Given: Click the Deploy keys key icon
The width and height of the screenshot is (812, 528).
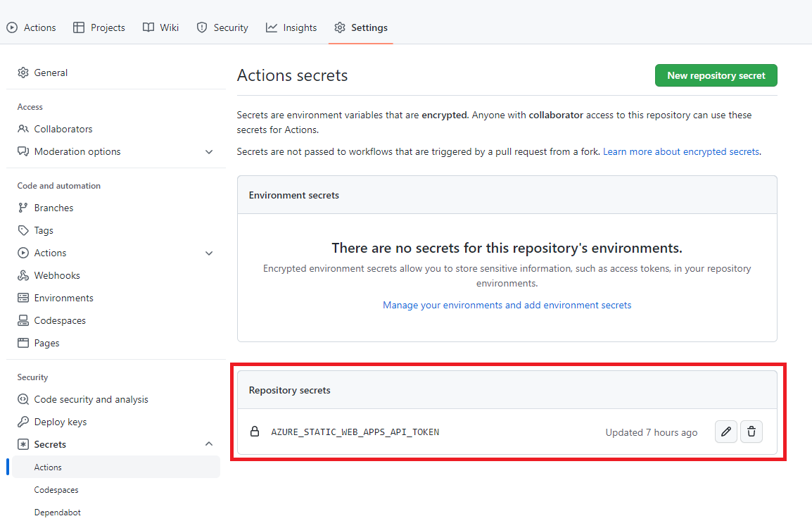Looking at the screenshot, I should (x=23, y=422).
